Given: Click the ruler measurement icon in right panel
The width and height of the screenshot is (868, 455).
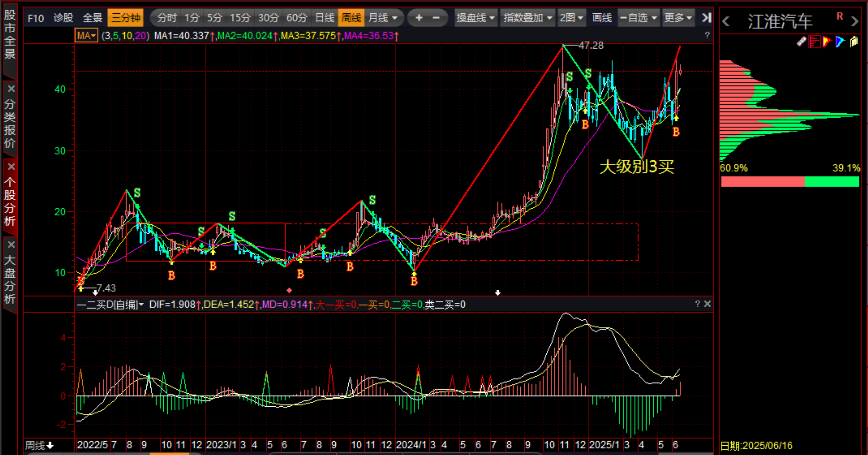Looking at the screenshot, I should click(801, 42).
